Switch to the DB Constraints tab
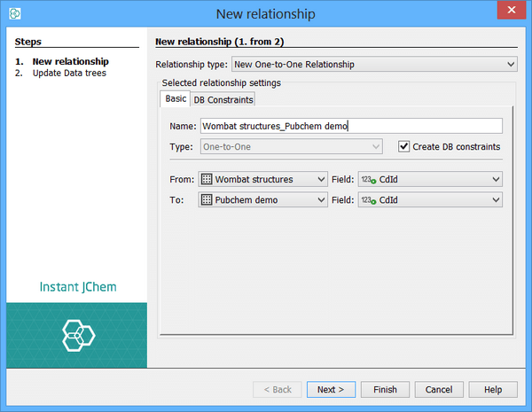532x412 pixels. (x=223, y=99)
